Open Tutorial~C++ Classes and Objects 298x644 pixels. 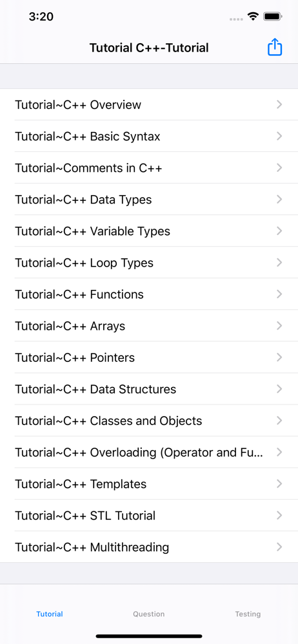[149, 421]
